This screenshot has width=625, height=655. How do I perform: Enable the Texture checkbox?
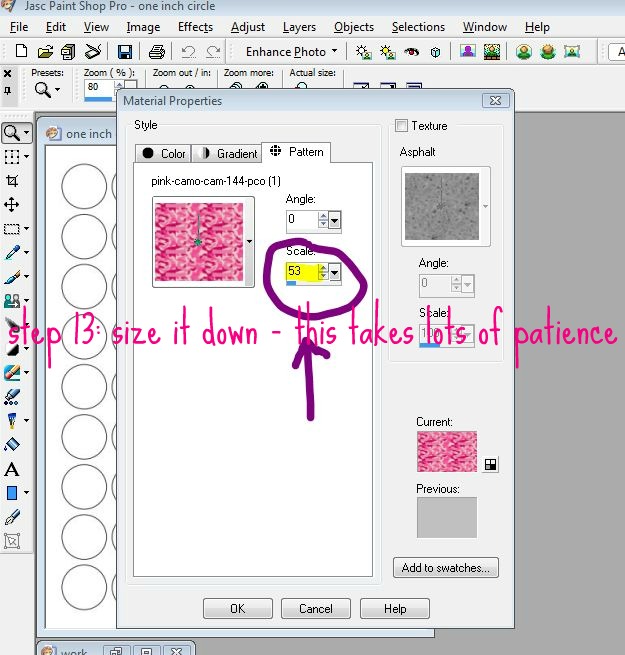click(401, 125)
